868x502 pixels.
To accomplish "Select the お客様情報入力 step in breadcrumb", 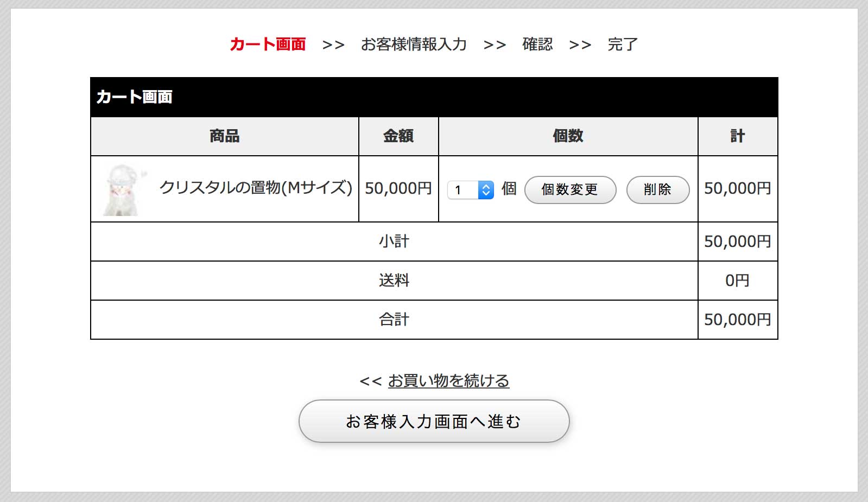I will pyautogui.click(x=414, y=44).
